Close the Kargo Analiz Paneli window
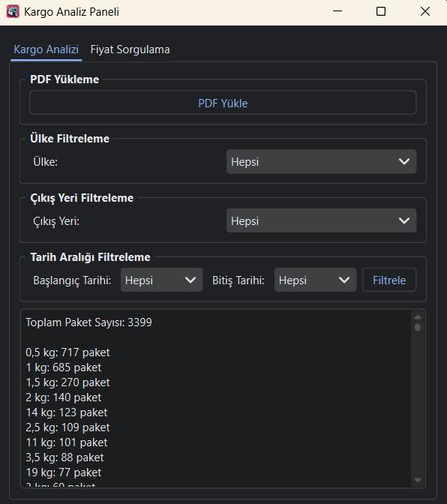Image resolution: width=447 pixels, height=504 pixels. 425,11
